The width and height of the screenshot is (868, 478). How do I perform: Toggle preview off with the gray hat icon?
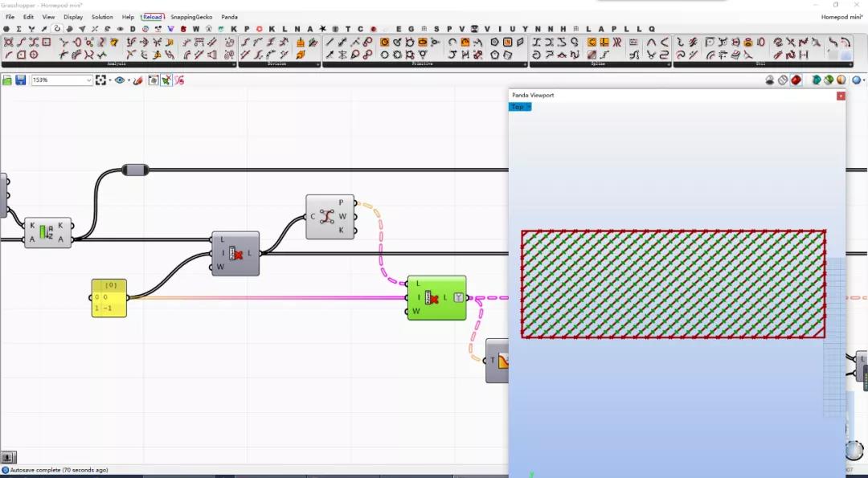tap(769, 80)
